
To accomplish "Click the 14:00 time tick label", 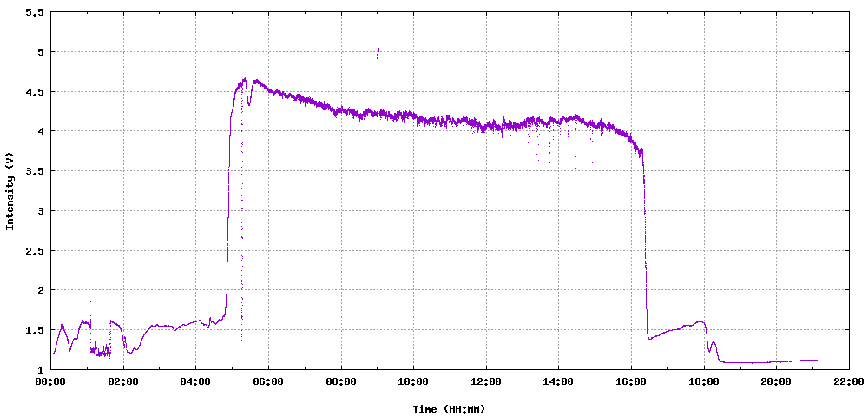I will click(558, 381).
